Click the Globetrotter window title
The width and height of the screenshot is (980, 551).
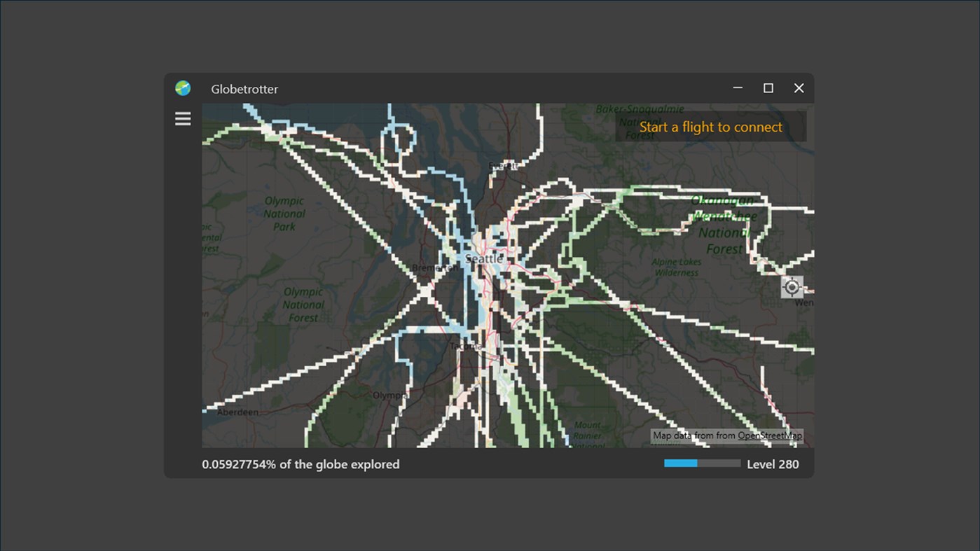(x=244, y=89)
